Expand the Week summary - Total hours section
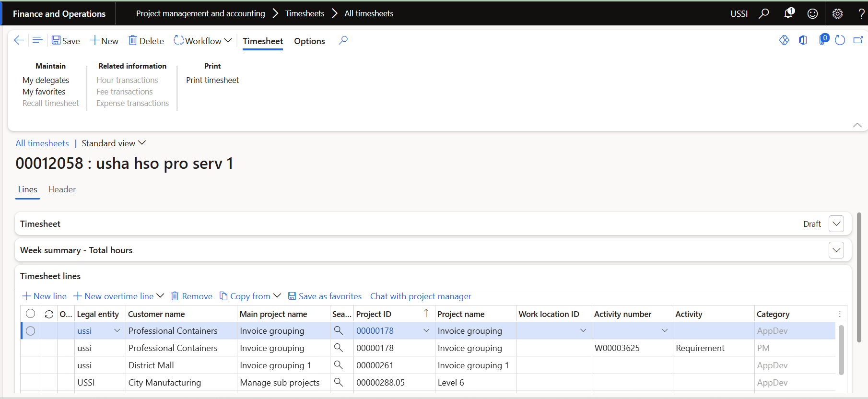868x399 pixels. tap(836, 250)
